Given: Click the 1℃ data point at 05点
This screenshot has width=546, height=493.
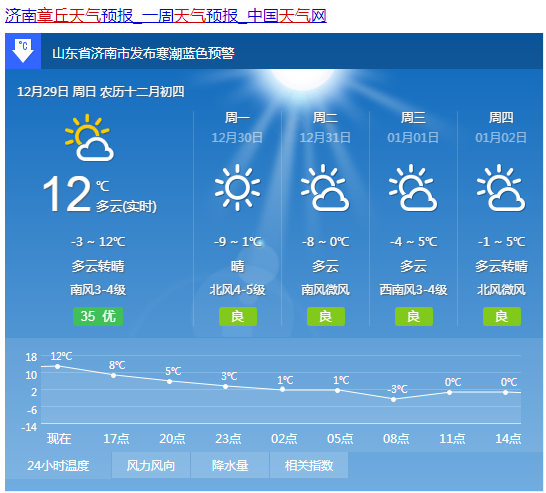Looking at the screenshot, I should 337,390.
